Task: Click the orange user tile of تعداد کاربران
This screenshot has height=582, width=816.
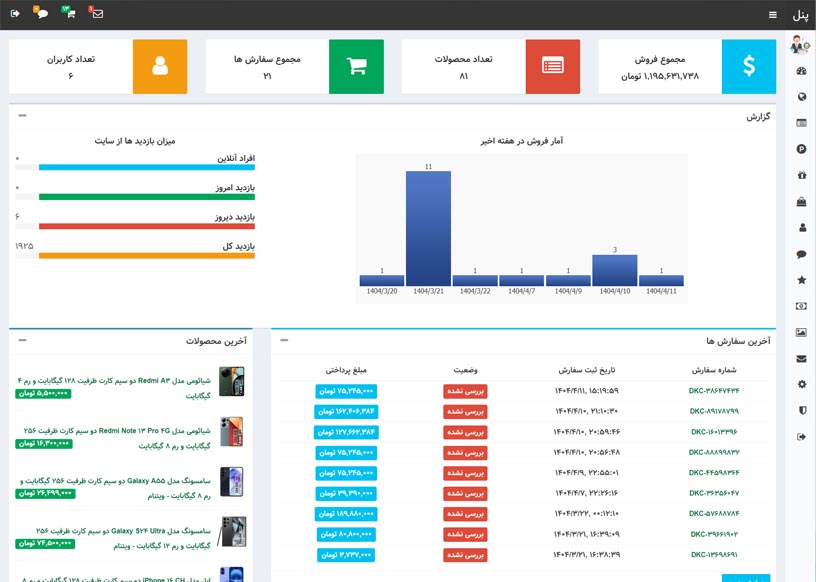Action: 160,67
